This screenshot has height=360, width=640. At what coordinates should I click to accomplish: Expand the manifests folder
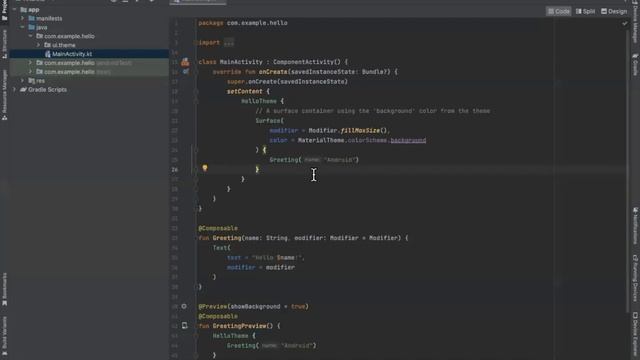(x=22, y=18)
